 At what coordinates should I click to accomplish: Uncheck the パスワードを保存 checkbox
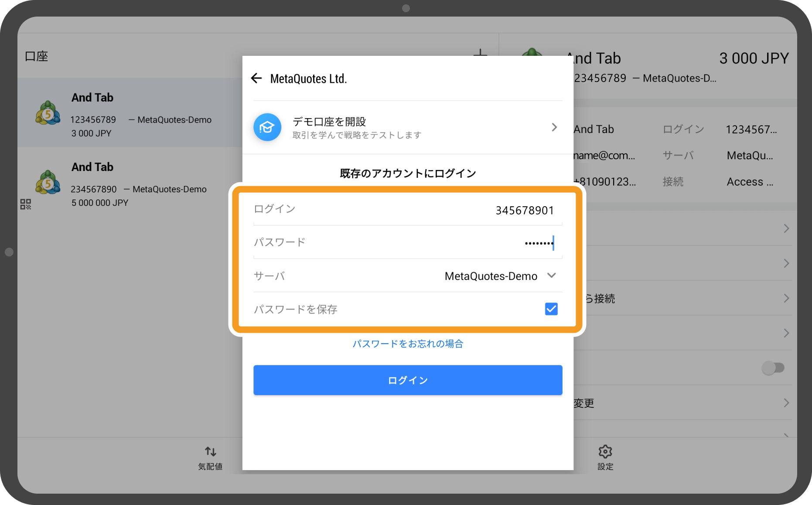point(551,309)
